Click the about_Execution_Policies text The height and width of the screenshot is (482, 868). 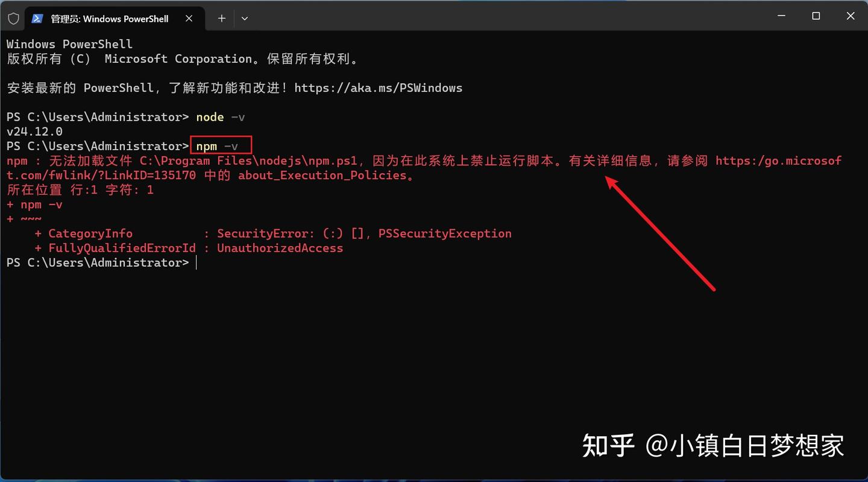click(322, 176)
